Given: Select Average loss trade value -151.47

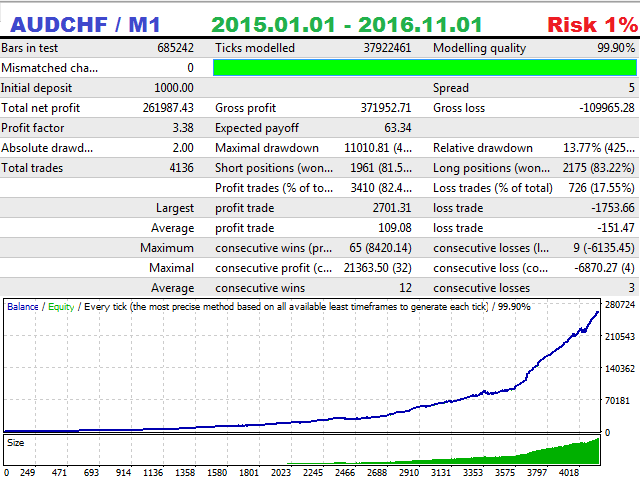Looking at the screenshot, I should pos(616,228).
